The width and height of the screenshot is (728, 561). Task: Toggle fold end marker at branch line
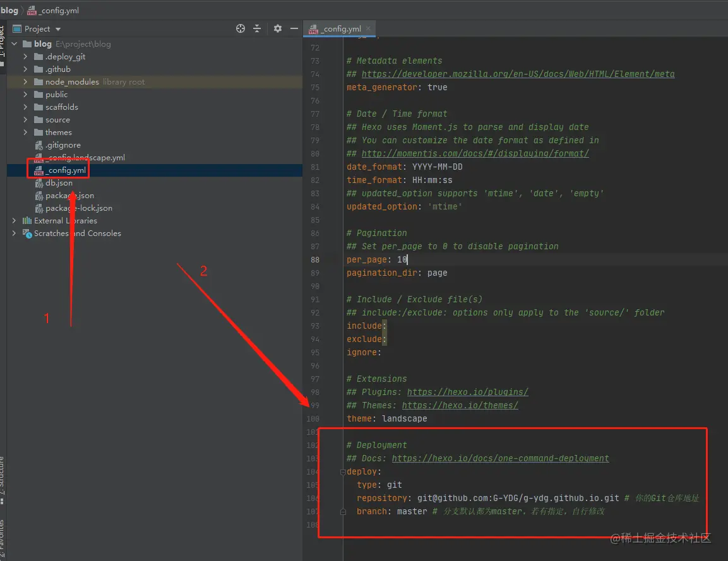coord(343,512)
